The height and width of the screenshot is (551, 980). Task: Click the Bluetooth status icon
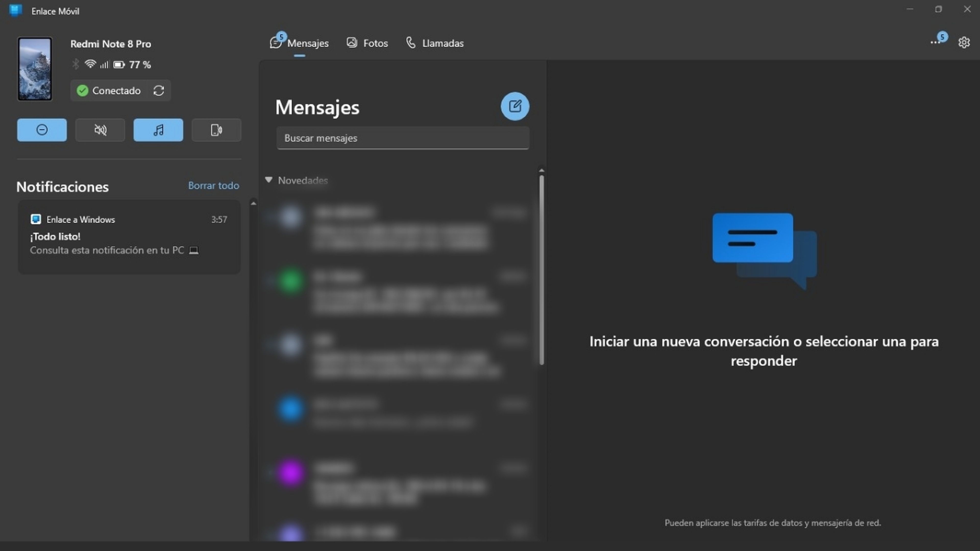tap(76, 64)
